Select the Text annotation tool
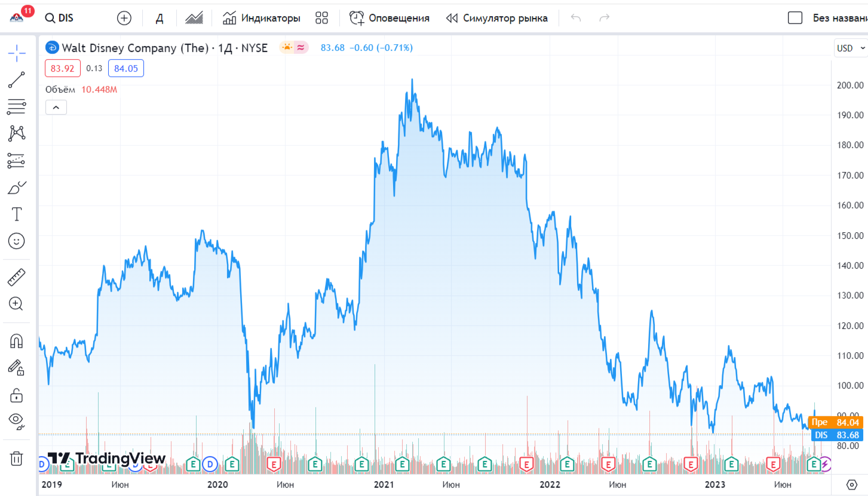Screen dimensions: 868x496 click(x=17, y=214)
